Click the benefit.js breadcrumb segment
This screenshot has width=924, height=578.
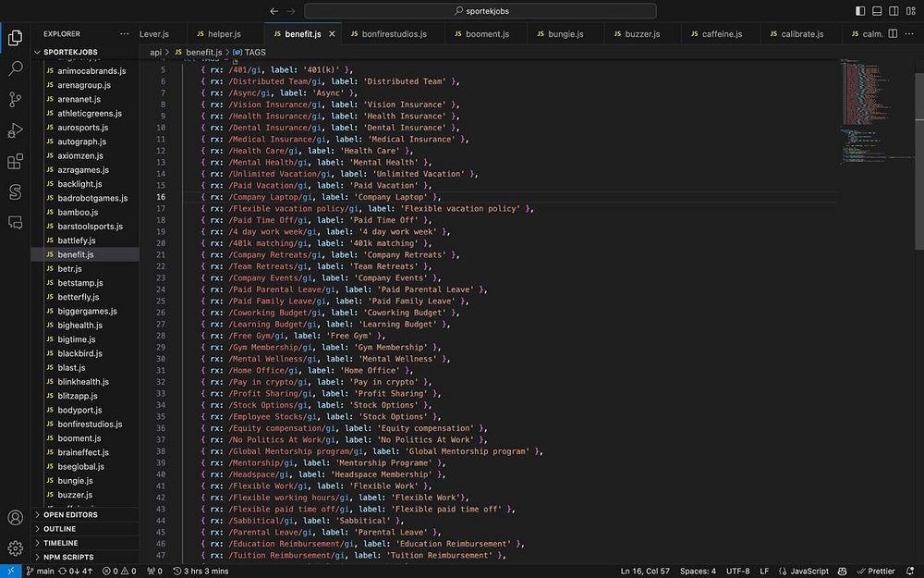coord(199,52)
